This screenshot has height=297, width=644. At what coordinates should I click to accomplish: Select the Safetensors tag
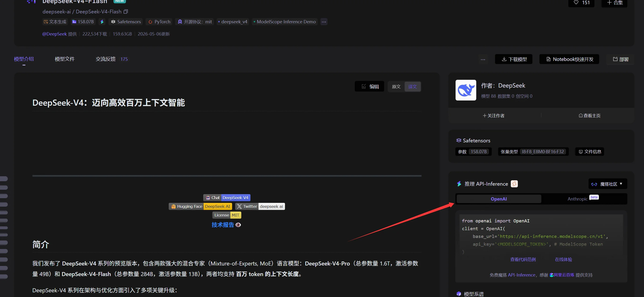[126, 22]
